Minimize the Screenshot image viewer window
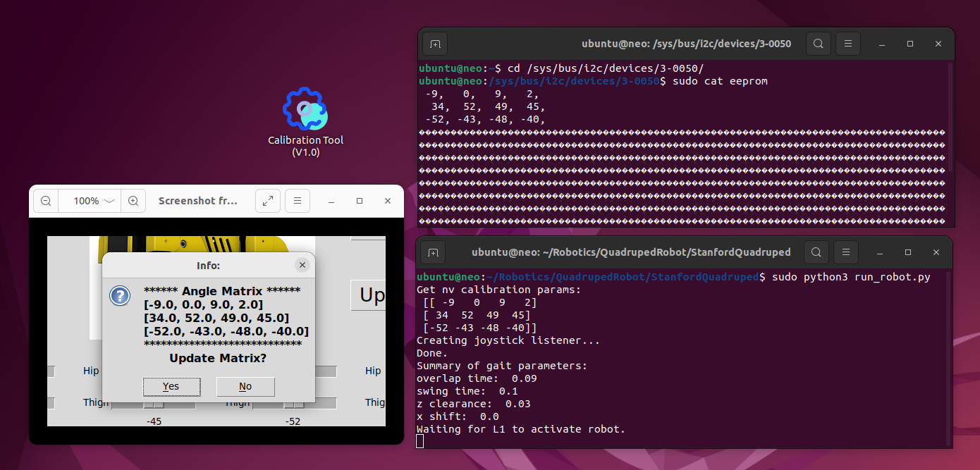Screen dimensions: 980x470 pyautogui.click(x=331, y=201)
